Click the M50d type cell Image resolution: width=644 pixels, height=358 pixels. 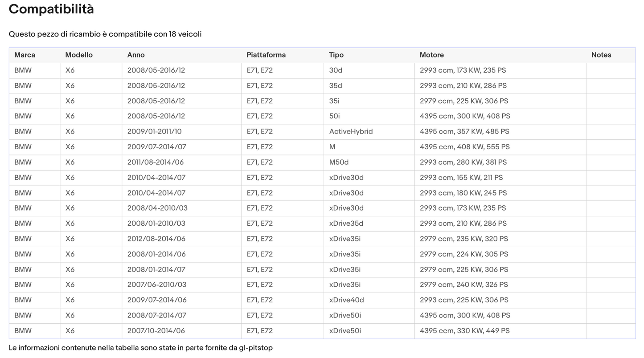[339, 163]
